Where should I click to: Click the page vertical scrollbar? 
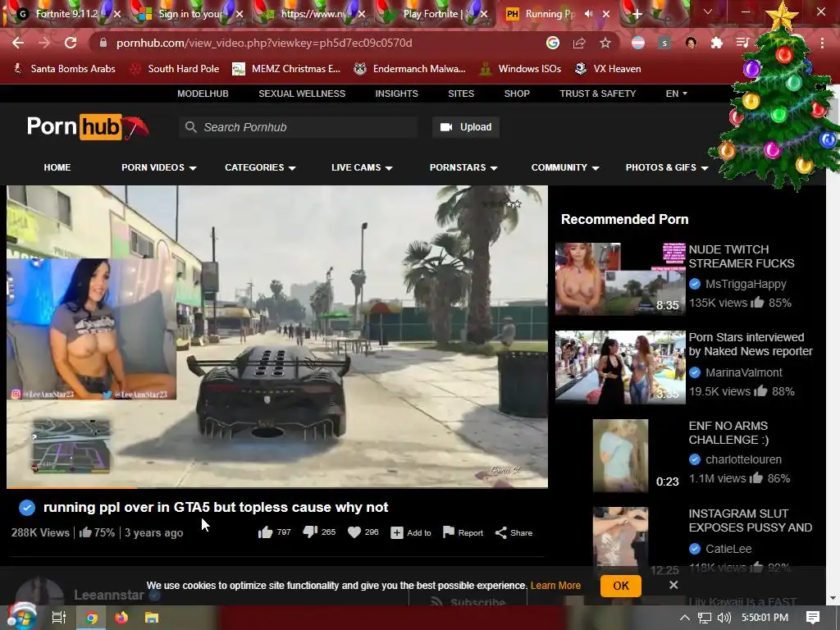point(833,343)
